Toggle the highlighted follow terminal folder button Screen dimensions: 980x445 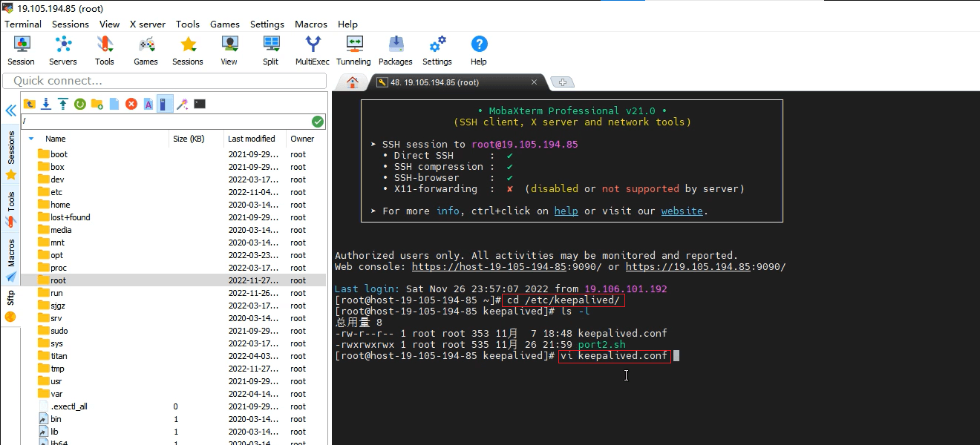165,104
